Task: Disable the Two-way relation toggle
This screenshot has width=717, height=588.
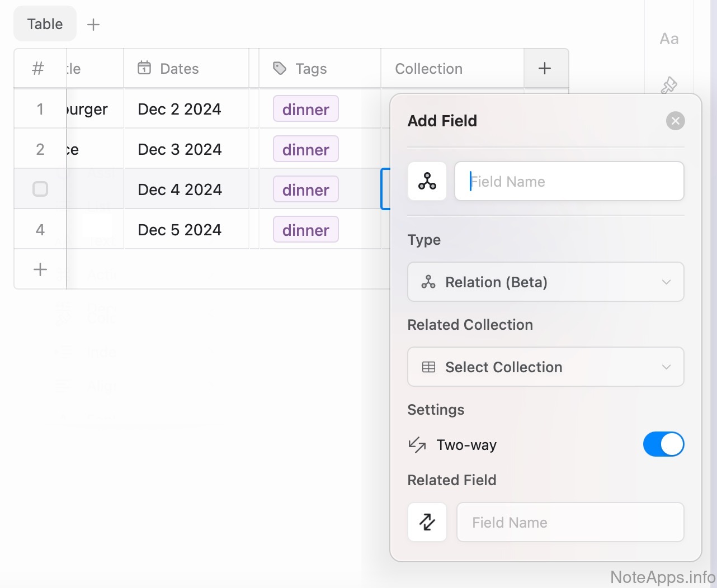Action: (x=663, y=445)
